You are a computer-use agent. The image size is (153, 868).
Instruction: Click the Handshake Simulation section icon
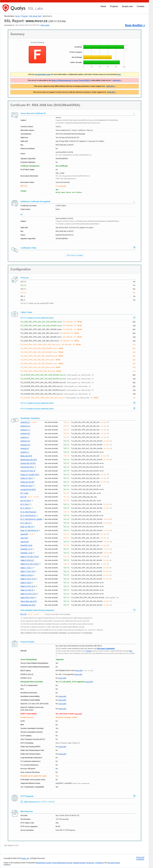[x=14, y=420]
